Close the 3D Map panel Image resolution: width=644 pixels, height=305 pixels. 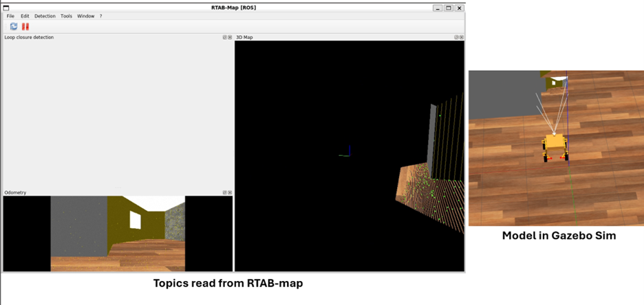(461, 37)
